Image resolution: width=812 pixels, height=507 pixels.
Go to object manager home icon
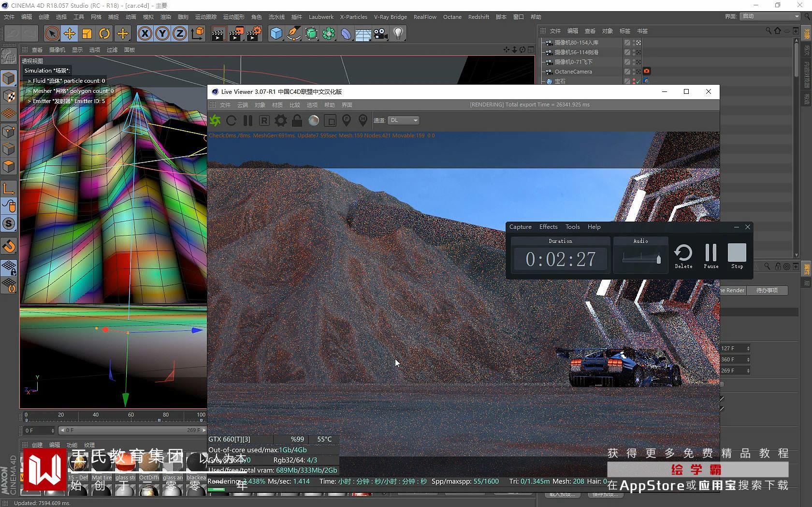(x=778, y=31)
